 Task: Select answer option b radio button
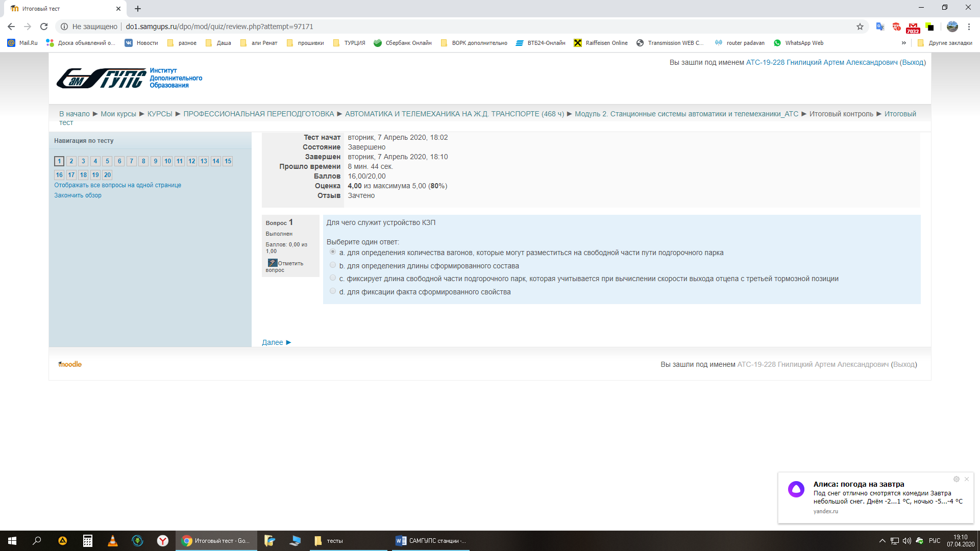click(x=333, y=265)
